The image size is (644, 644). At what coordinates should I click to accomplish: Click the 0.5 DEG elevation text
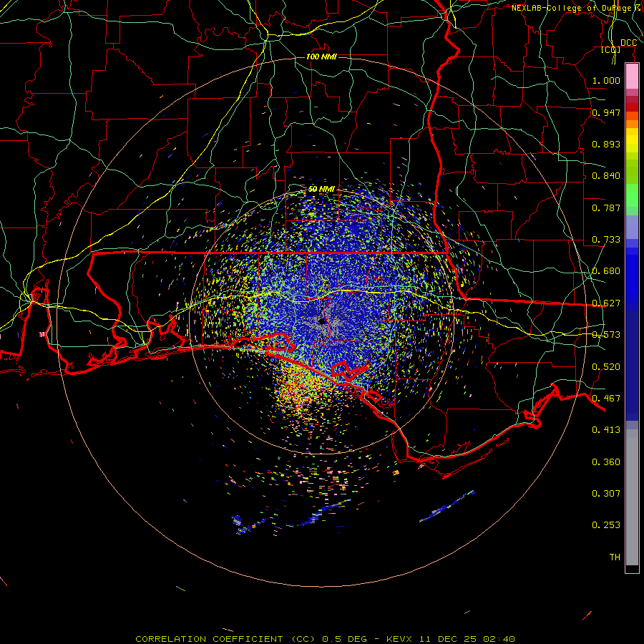tap(346, 639)
